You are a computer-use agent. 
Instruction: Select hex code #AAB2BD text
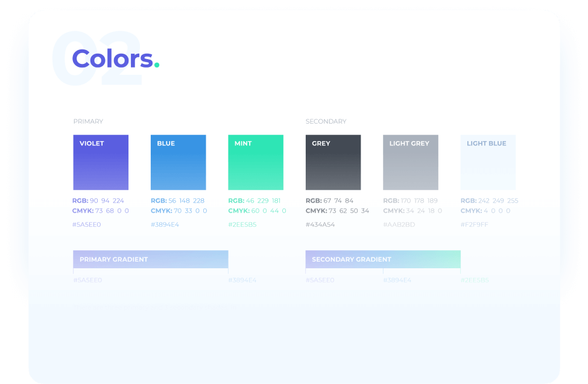click(399, 225)
